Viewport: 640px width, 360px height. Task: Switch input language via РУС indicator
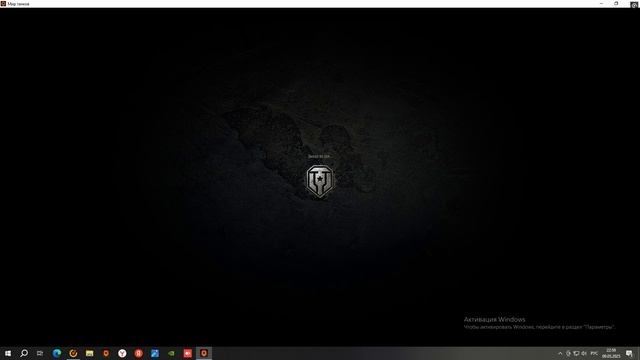point(594,353)
